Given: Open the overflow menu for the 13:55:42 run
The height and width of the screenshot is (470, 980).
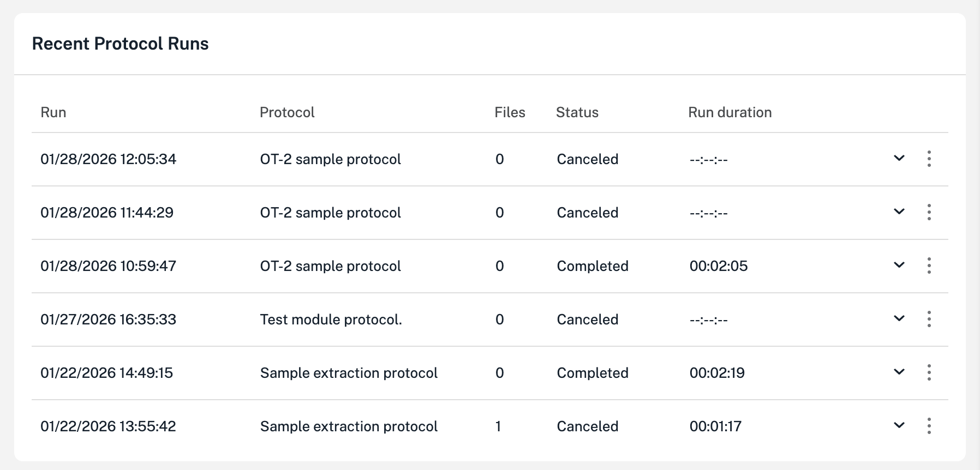Looking at the screenshot, I should pyautogui.click(x=929, y=426).
